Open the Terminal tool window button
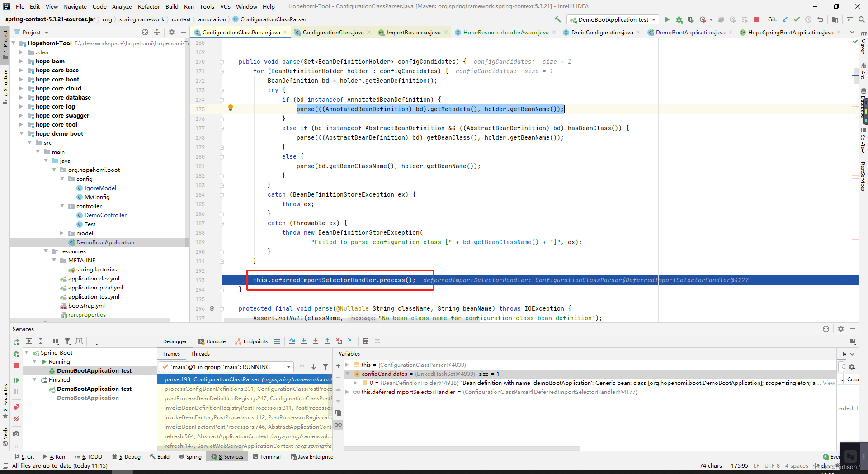The height and width of the screenshot is (474, 868). click(x=267, y=457)
